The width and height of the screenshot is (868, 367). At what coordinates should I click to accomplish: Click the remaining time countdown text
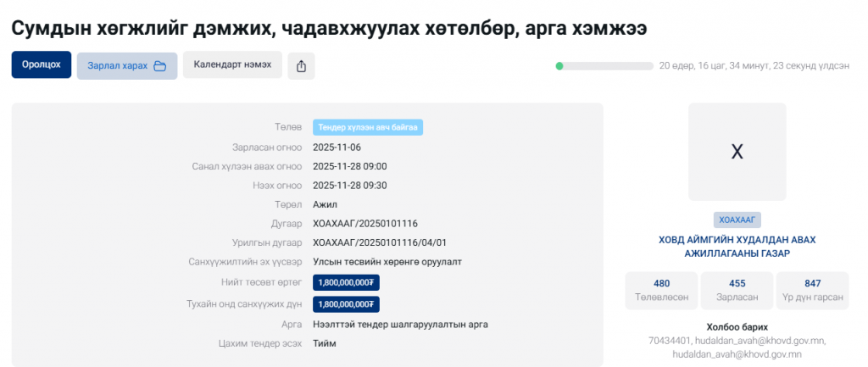[754, 65]
